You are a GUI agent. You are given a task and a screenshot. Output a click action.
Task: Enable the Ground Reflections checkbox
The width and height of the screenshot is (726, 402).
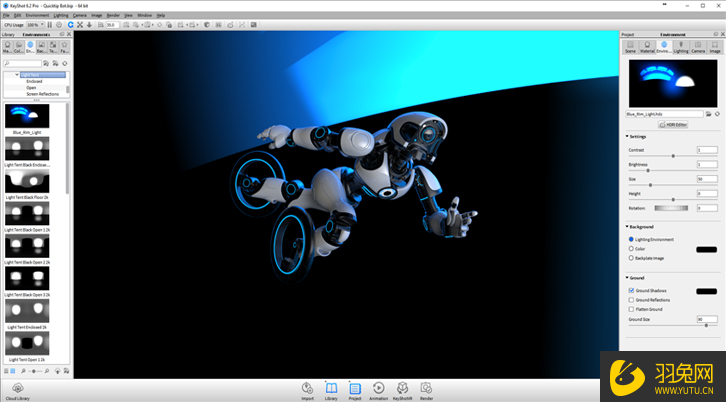[630, 300]
